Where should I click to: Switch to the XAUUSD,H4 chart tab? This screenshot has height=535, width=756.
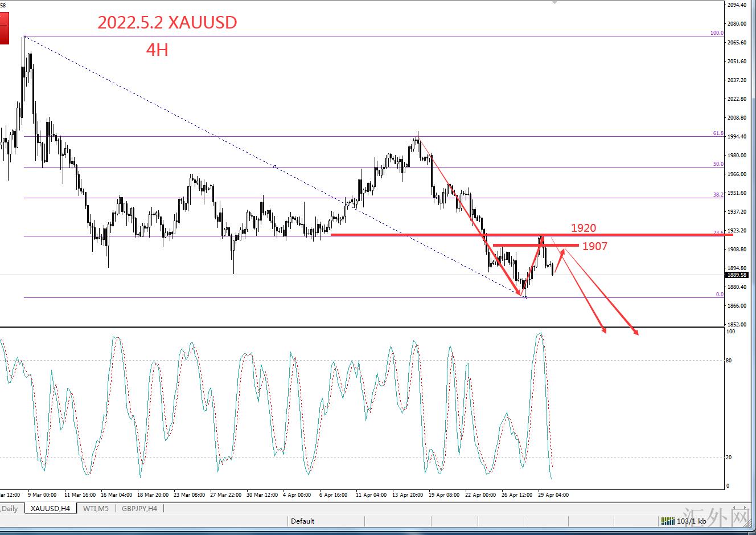tap(50, 508)
